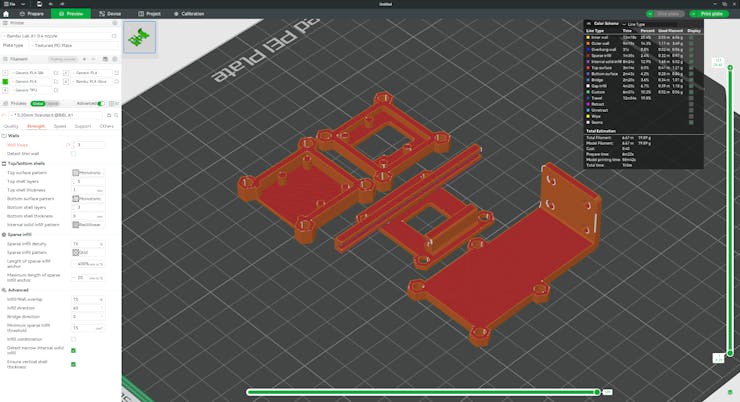Click the AMS sync icon in Filament header
The image size is (740, 402).
(x=105, y=59)
